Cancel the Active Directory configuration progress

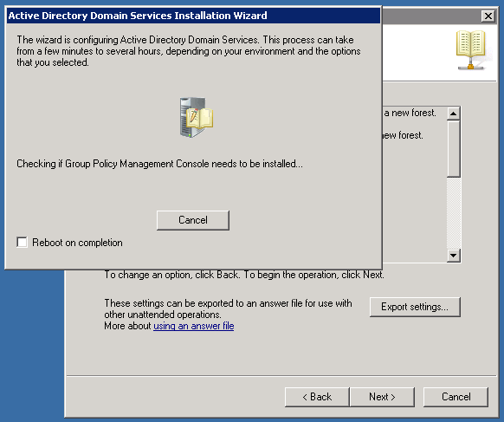click(193, 220)
